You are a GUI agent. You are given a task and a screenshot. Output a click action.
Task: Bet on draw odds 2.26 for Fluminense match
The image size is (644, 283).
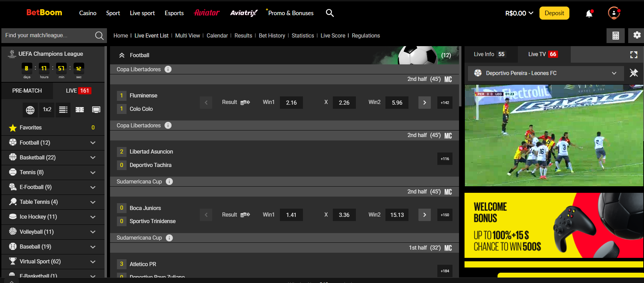344,103
